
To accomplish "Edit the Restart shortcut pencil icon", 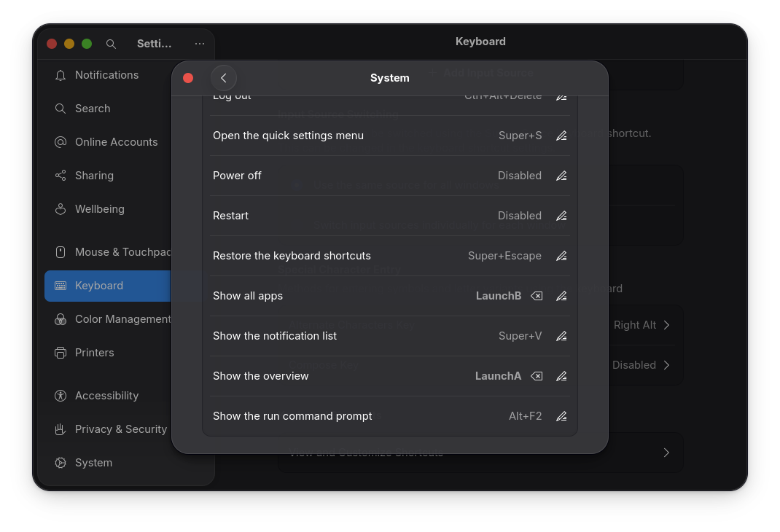I will click(x=561, y=216).
